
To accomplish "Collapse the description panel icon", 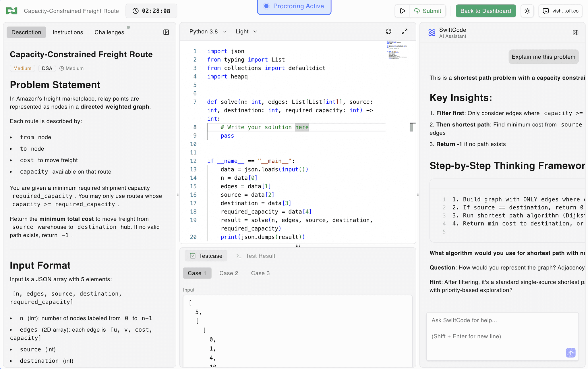I will point(166,32).
